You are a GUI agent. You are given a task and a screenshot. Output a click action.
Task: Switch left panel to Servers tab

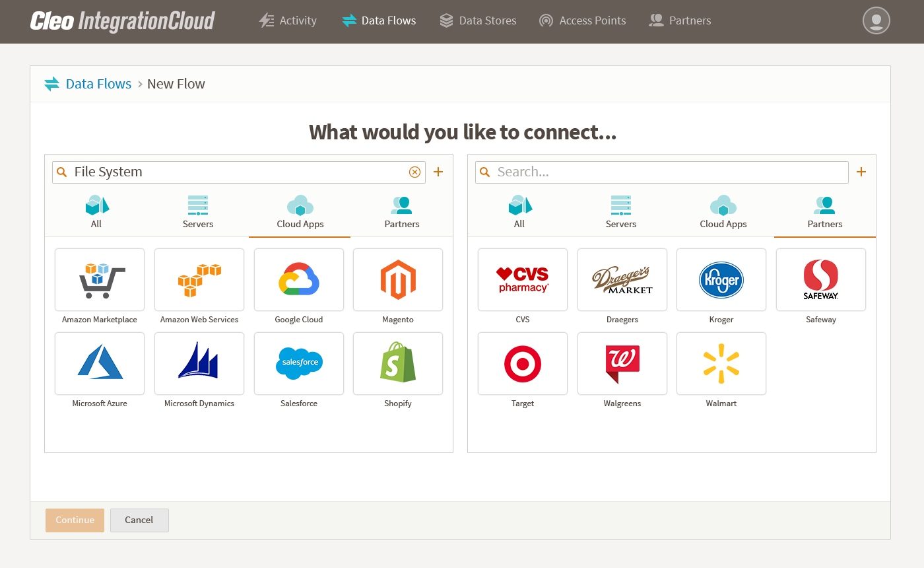198,212
